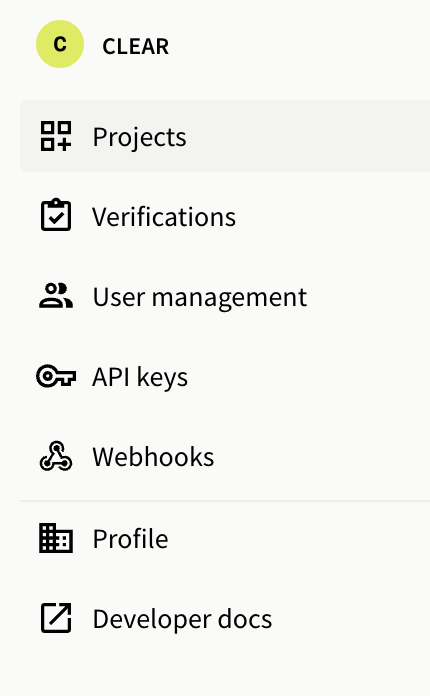Image resolution: width=430 pixels, height=696 pixels.
Task: Click the CLEAR organization name
Action: click(x=135, y=47)
